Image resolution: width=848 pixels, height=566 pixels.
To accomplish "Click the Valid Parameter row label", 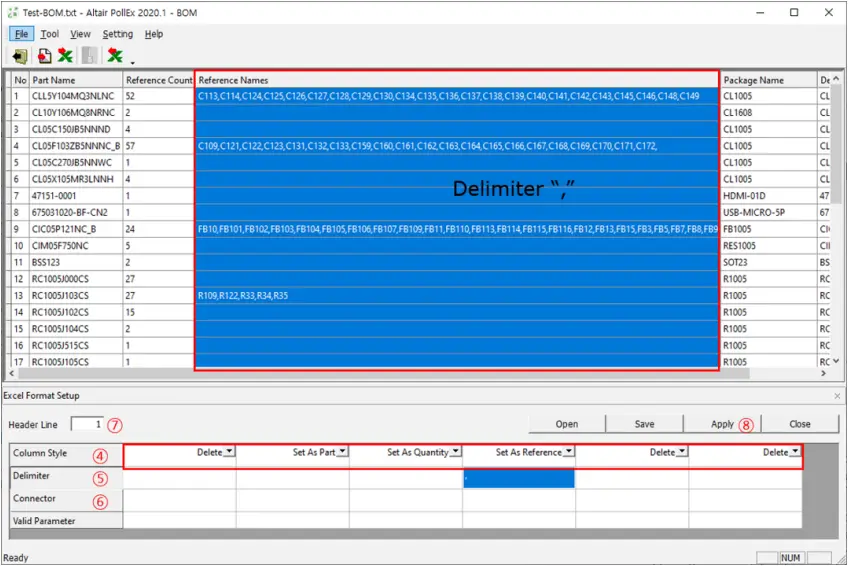I will tap(66, 521).
